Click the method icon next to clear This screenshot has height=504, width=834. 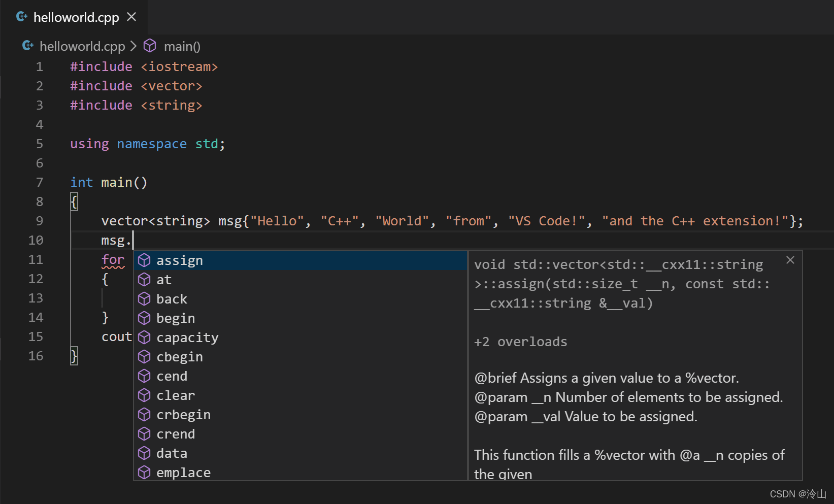point(144,395)
